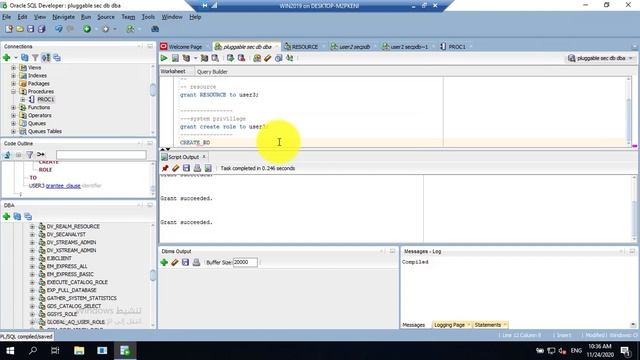Clear worksheet with the eraser icon
Viewport: 640px width, 360px height.
[x=268, y=58]
